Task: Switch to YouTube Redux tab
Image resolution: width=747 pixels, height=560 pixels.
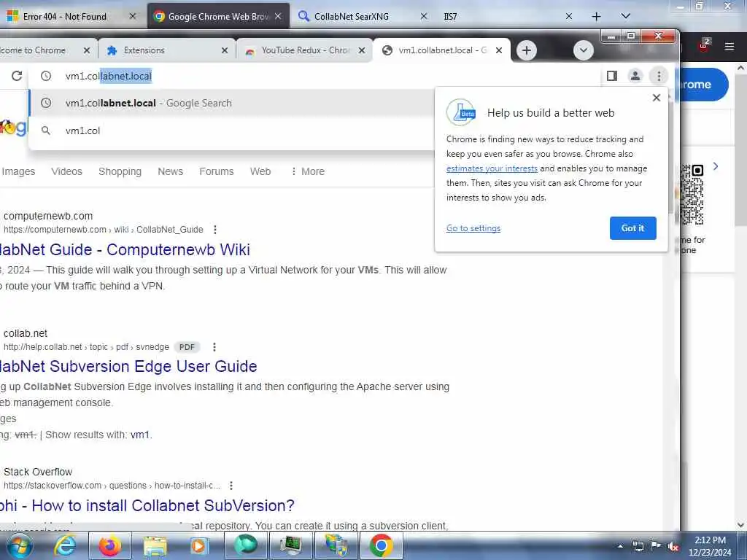Action: 304,50
